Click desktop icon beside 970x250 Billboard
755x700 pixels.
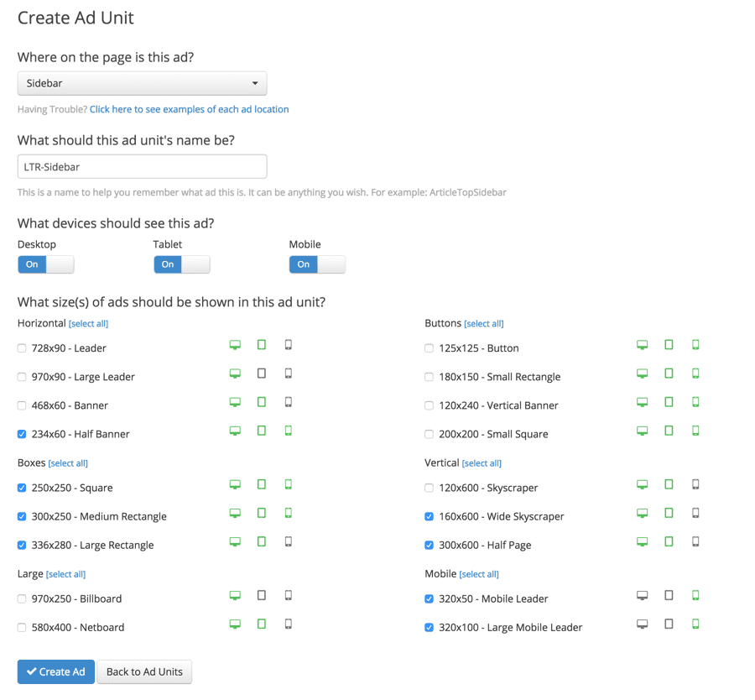235,595
